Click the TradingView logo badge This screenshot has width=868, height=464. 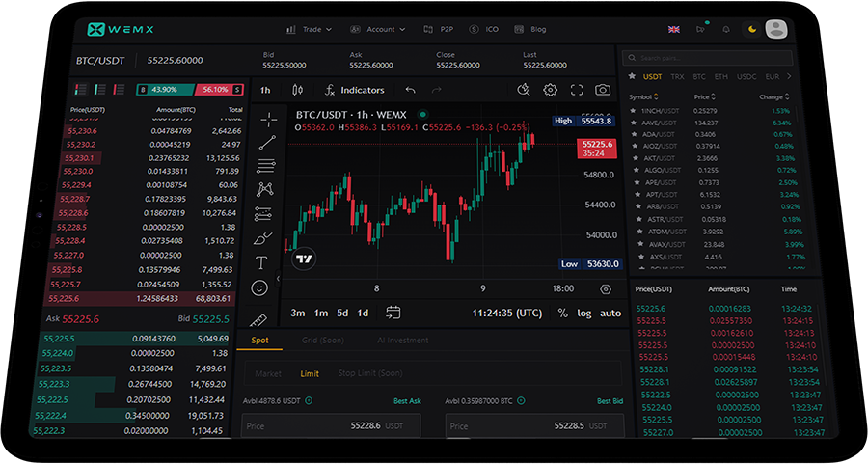click(304, 259)
